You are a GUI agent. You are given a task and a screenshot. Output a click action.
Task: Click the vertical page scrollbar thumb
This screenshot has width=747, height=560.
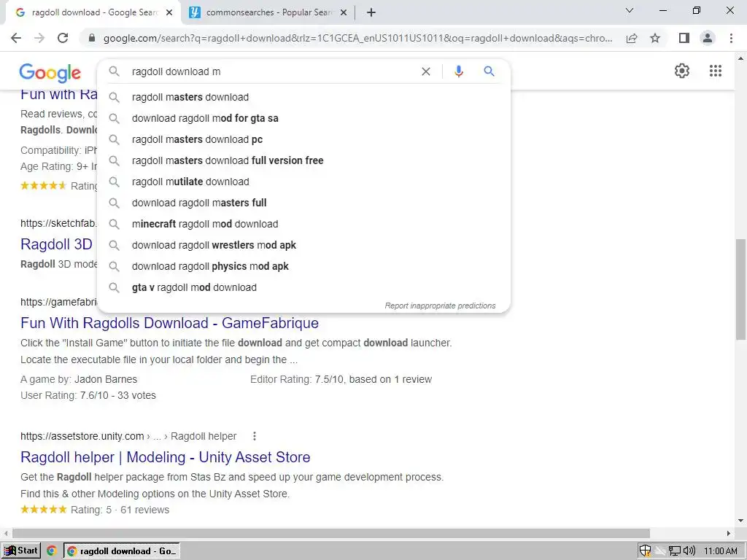coord(741,289)
